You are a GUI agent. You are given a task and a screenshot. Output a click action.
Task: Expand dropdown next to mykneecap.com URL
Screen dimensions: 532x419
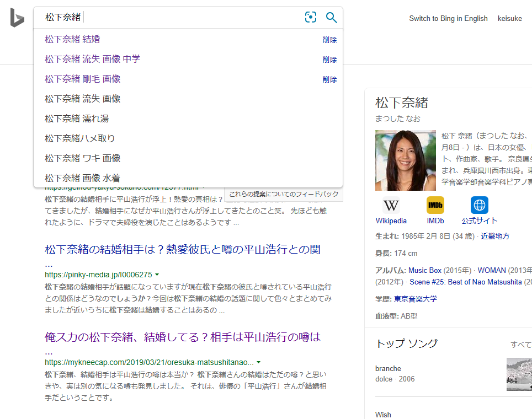tap(259, 362)
